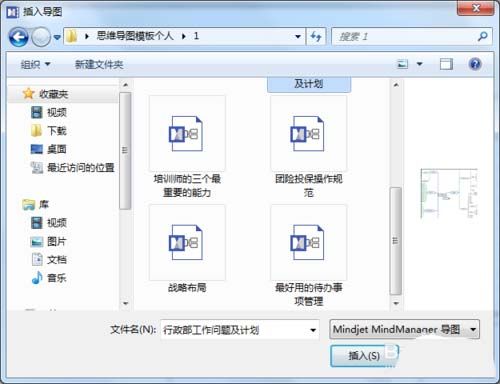This screenshot has width=500, height=384.
Task: Click the MindManager icon in title bar
Action: click(x=13, y=12)
